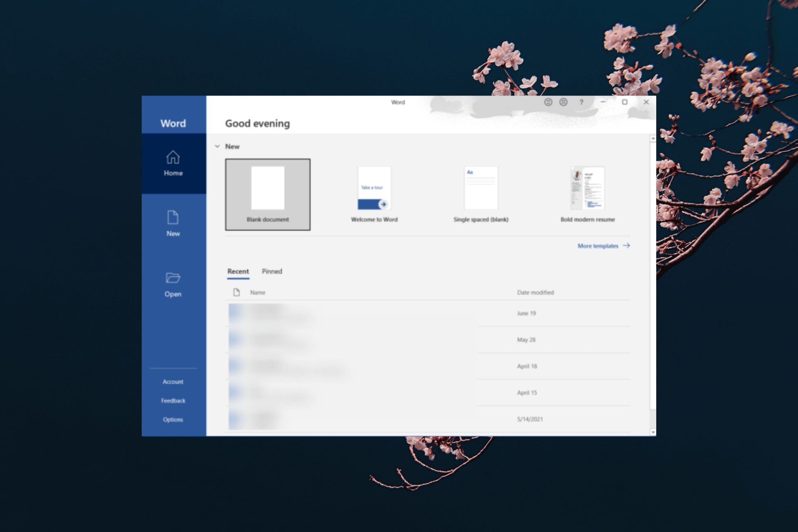
Task: Open the recent file modified June 19
Action: pyautogui.click(x=428, y=313)
